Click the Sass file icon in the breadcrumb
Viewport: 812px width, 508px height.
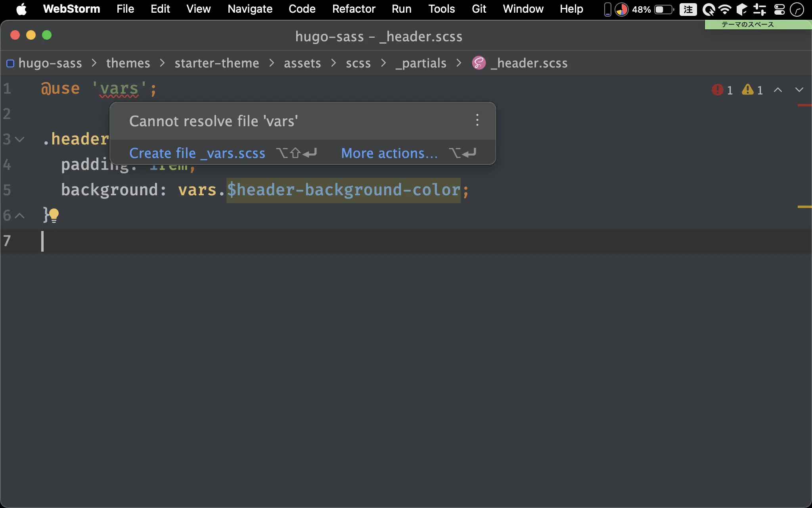[x=479, y=63]
